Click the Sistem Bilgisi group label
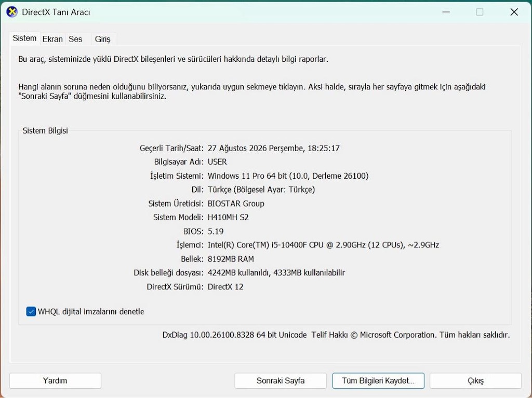Viewport: 532px width, 398px height. 45,130
